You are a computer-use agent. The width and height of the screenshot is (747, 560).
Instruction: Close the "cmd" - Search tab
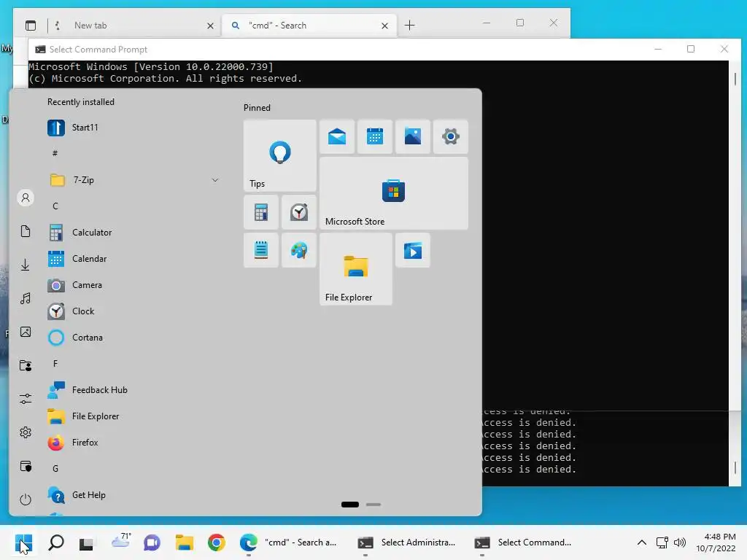click(x=385, y=26)
